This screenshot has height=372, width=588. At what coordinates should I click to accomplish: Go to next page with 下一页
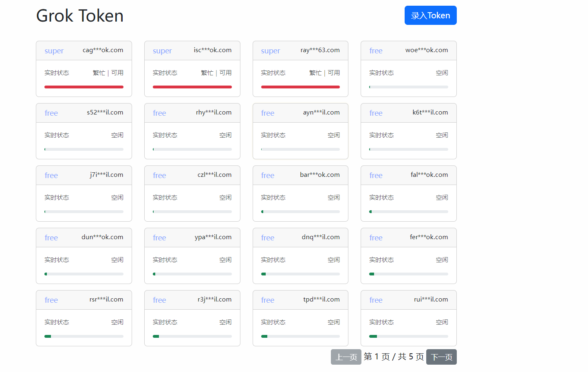point(441,357)
